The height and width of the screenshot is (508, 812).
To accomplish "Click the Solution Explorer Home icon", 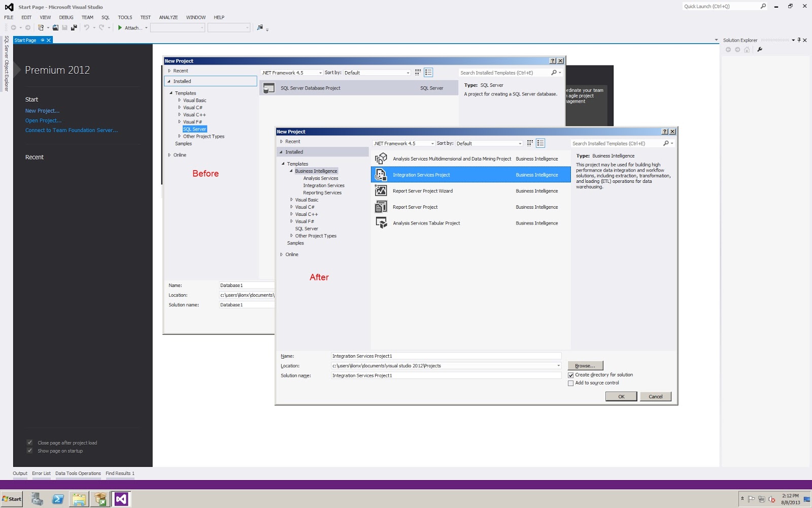I will (747, 49).
